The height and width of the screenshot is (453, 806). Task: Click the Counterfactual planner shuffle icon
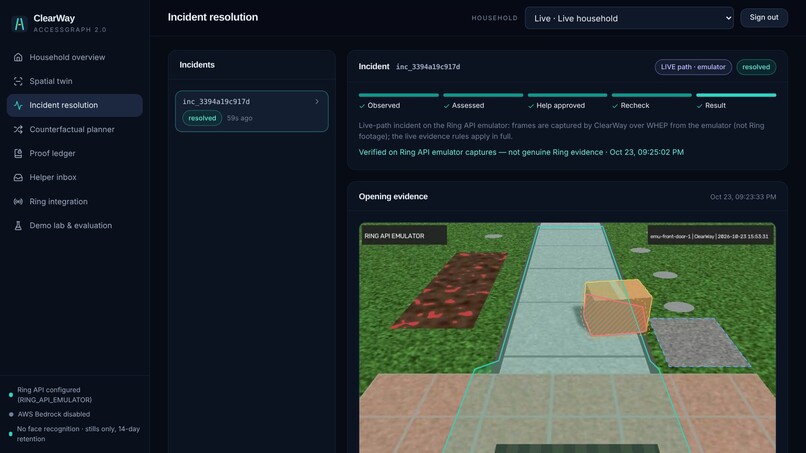coord(18,130)
